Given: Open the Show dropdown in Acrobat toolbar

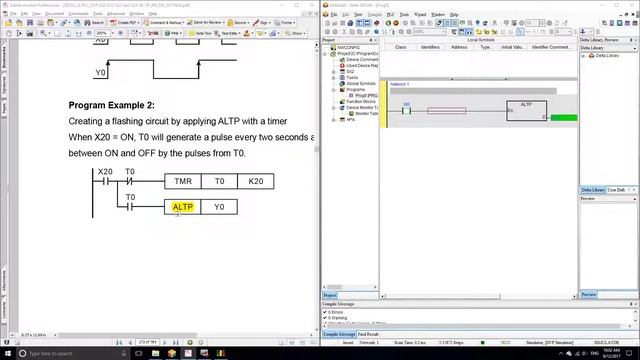Looking at the screenshot, I should coord(294,33).
